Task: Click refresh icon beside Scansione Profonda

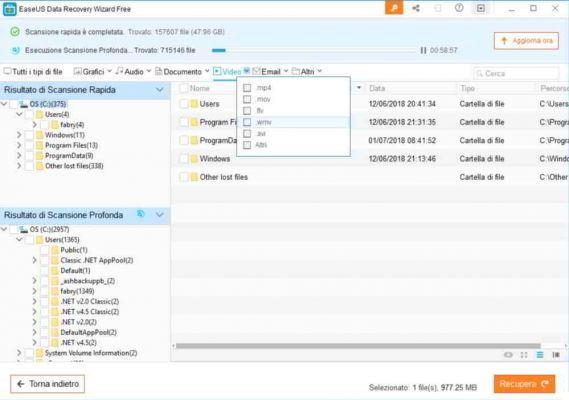Action: pyautogui.click(x=141, y=214)
